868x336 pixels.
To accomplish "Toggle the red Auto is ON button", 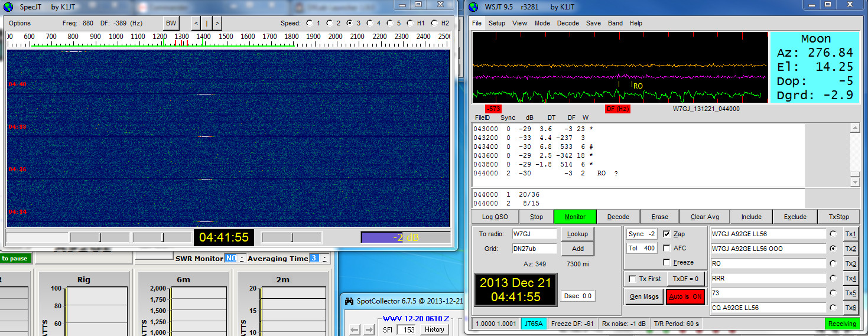I will click(685, 296).
